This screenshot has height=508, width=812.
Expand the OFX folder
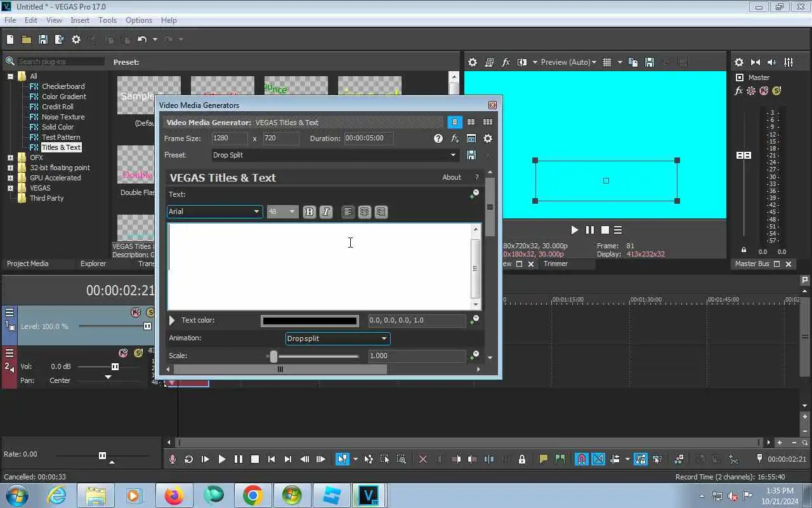tap(10, 157)
